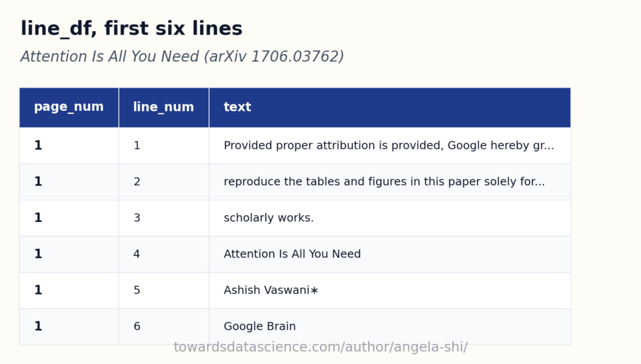The width and height of the screenshot is (641, 364).
Task: Select line_num cell with value 5
Action: (x=164, y=290)
